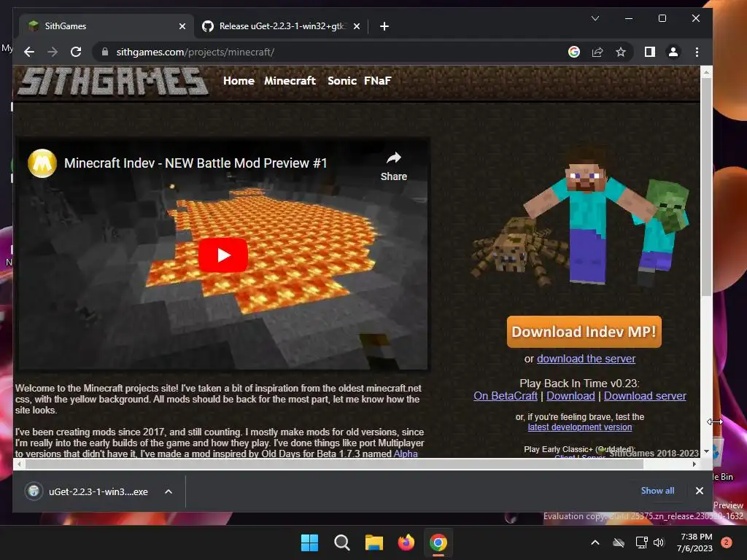Click the Download Indev MP! button
Viewport: 747px width, 560px height.
[x=584, y=332]
